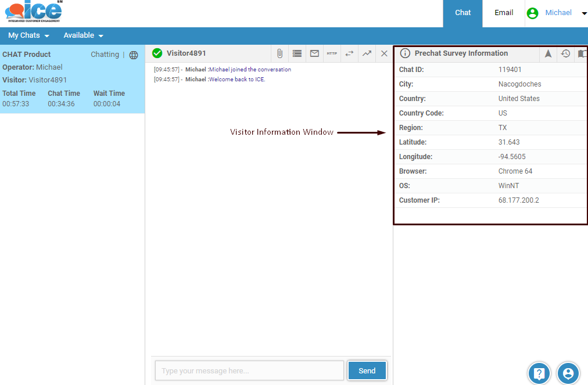This screenshot has width=588, height=385.
Task: Click the envelope email transcript icon
Action: 314,53
